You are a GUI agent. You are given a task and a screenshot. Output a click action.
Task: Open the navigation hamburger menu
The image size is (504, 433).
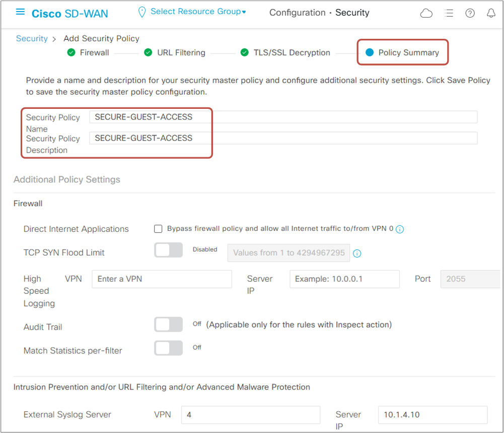coord(20,12)
